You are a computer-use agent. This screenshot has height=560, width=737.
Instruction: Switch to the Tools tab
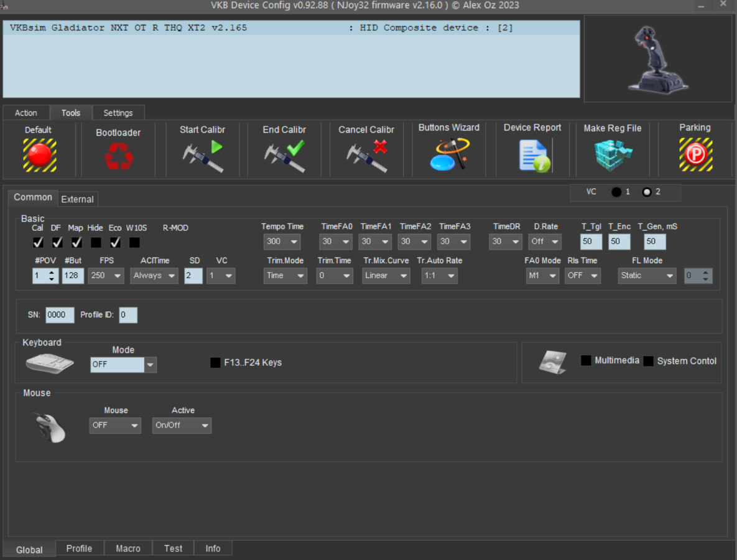coord(71,113)
